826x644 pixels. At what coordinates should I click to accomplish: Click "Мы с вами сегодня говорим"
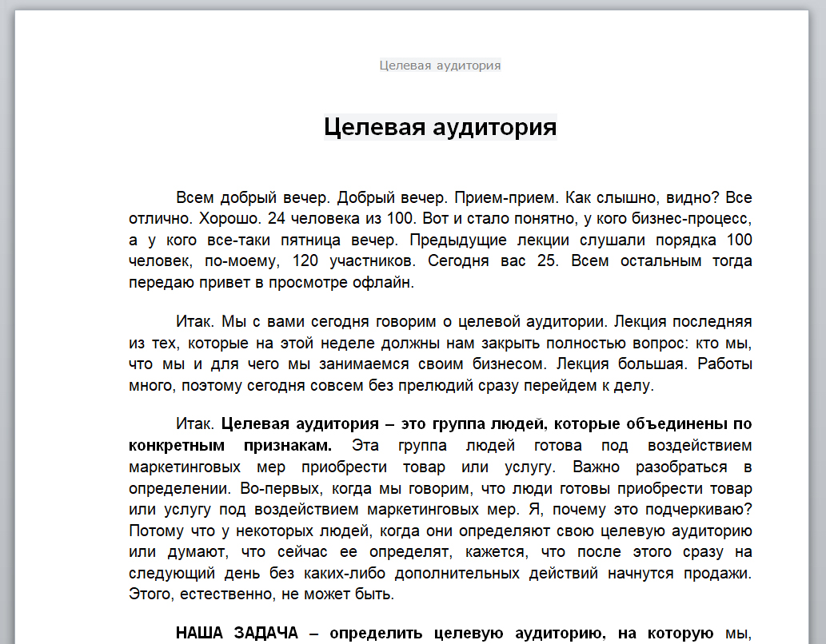click(x=329, y=322)
